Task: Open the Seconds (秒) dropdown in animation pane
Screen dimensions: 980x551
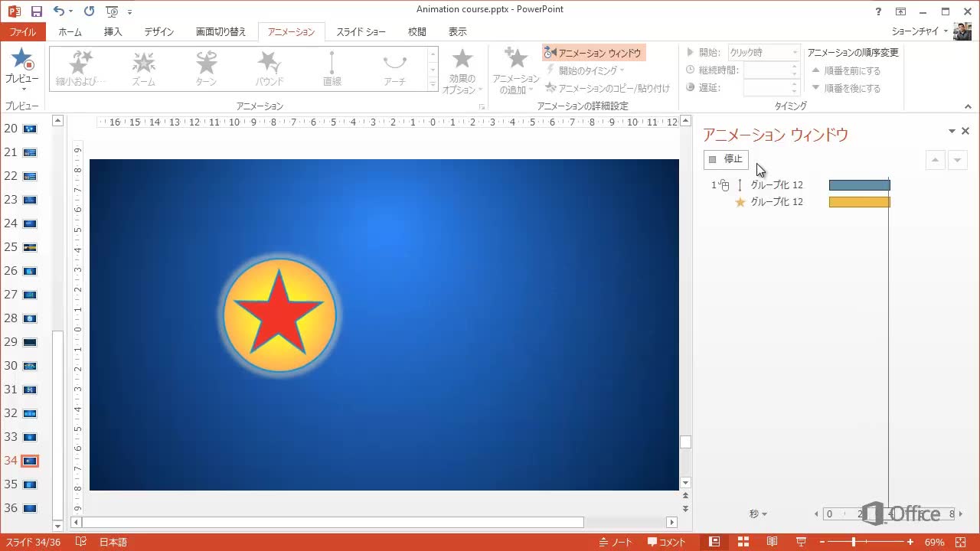Action: 758,514
